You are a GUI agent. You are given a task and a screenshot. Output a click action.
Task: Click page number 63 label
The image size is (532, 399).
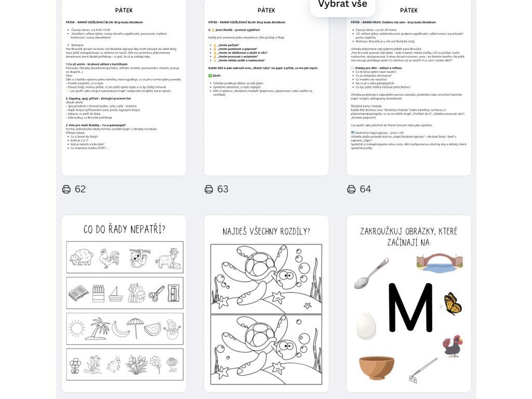(x=222, y=189)
